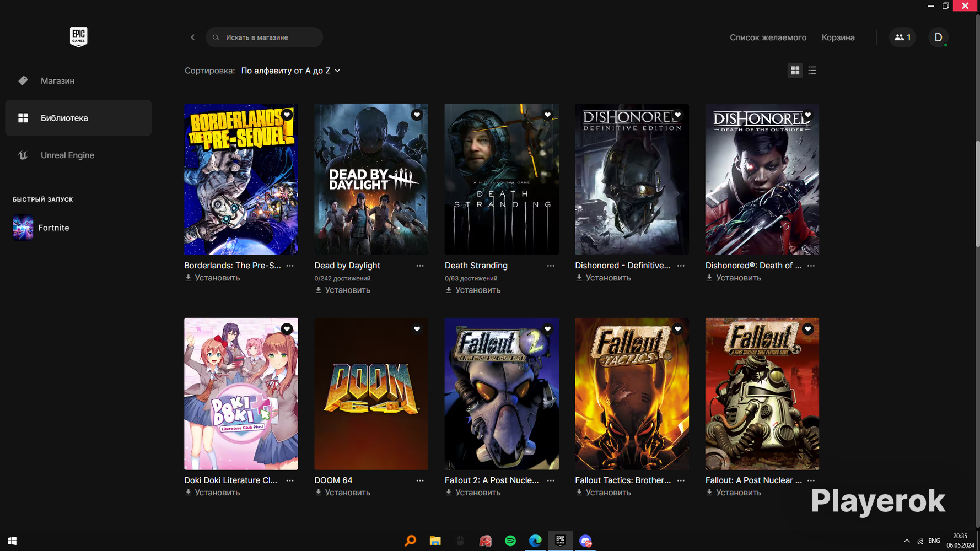Open options menu for Fallout 2
Screen dimensions: 980x551
point(551,480)
